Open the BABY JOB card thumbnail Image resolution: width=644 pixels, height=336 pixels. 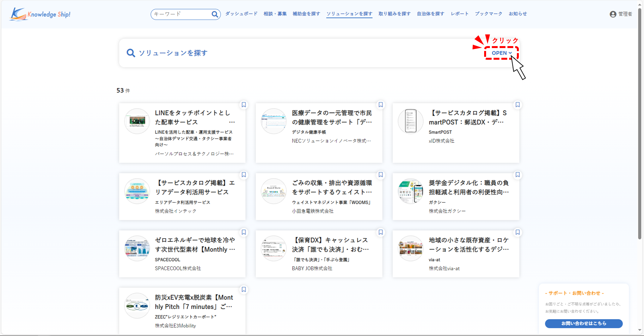click(x=274, y=249)
